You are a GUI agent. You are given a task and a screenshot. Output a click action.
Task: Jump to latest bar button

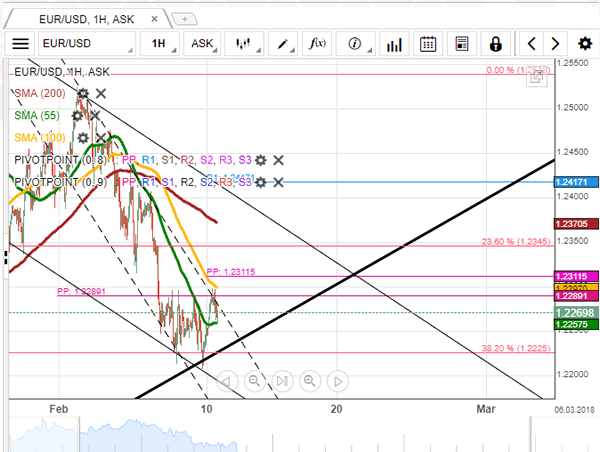click(282, 381)
